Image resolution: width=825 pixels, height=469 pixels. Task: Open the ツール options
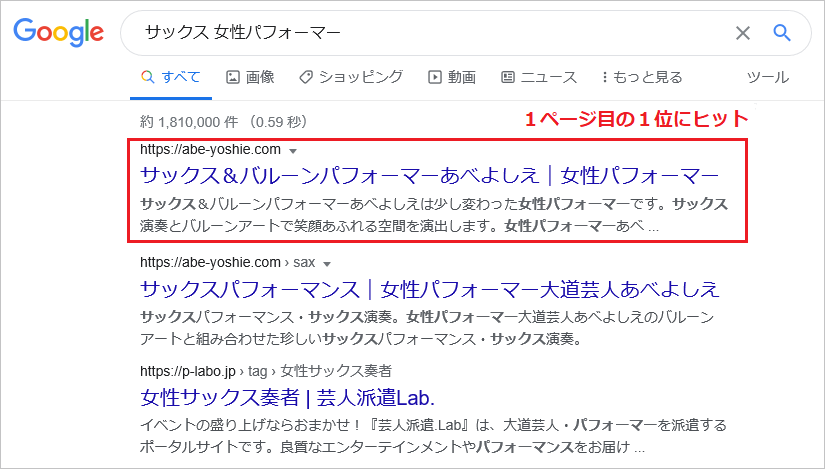pos(768,77)
